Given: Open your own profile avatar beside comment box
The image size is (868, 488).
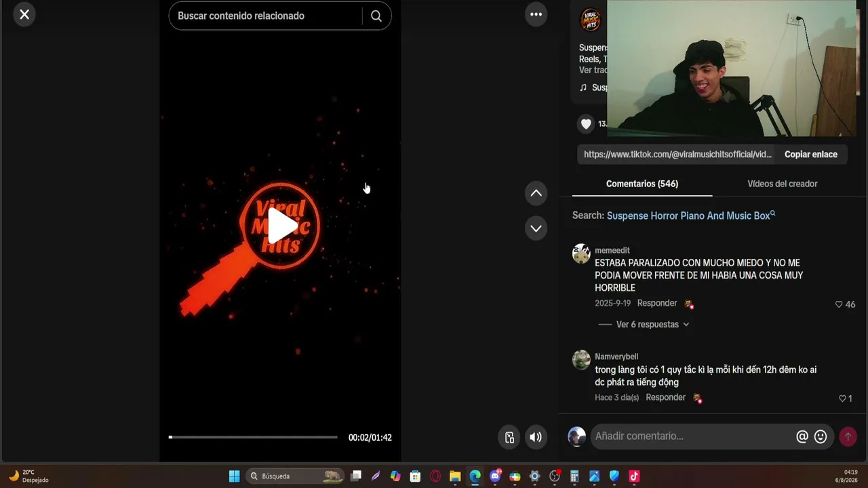Looking at the screenshot, I should click(576, 436).
